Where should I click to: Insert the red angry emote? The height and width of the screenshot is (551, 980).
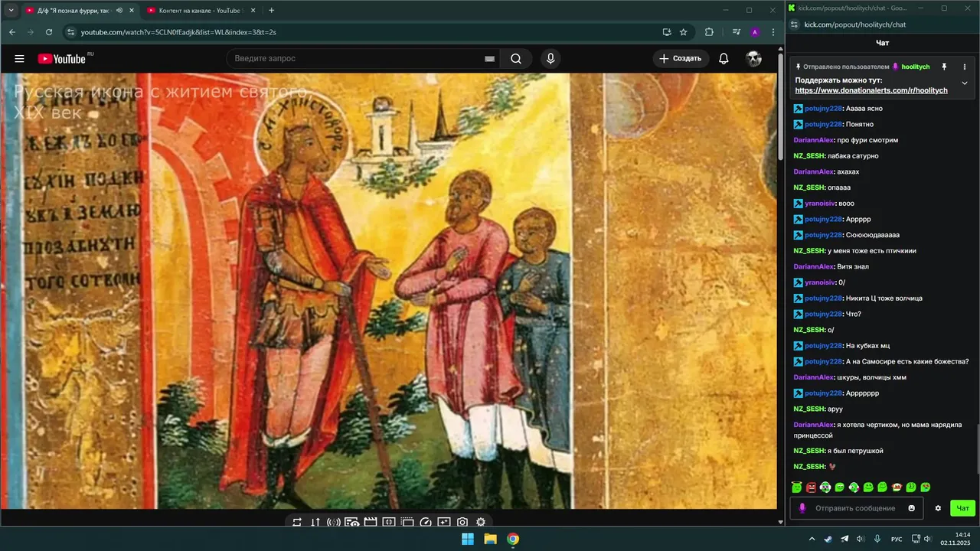(x=811, y=487)
